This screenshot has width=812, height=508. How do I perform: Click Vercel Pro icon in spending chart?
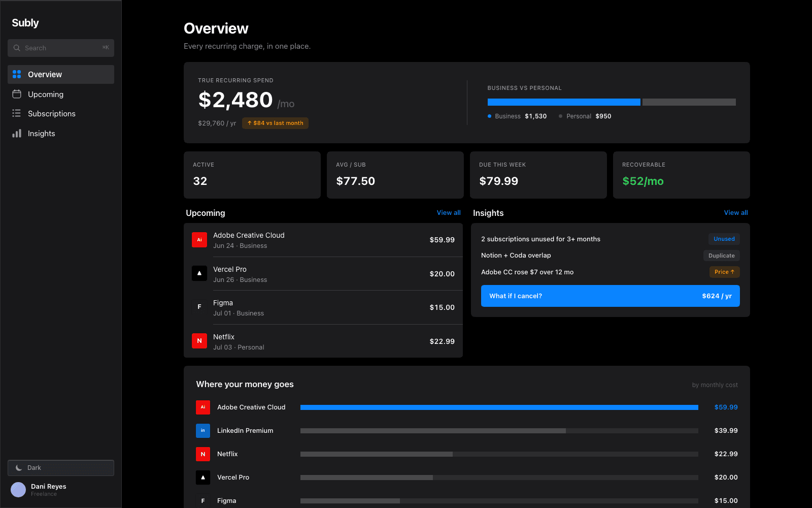tap(203, 477)
